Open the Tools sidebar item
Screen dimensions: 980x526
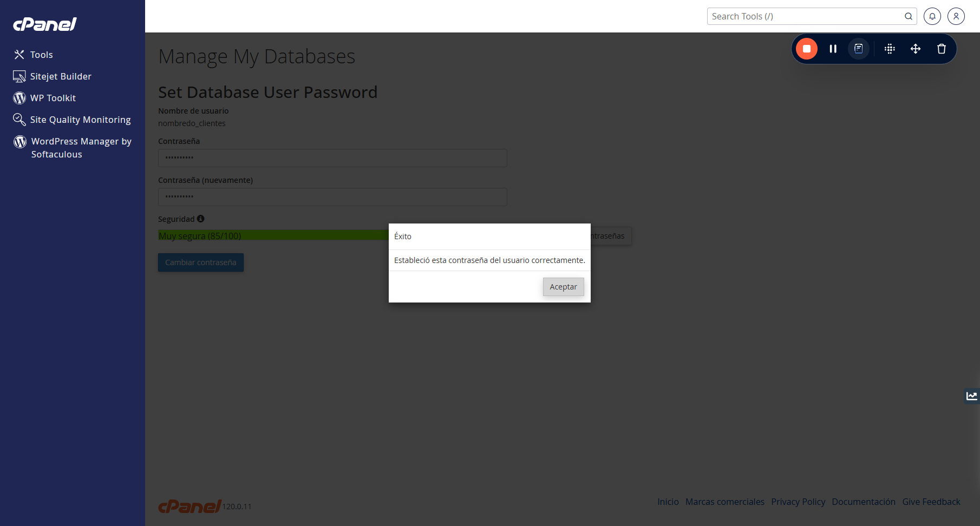click(x=33, y=55)
